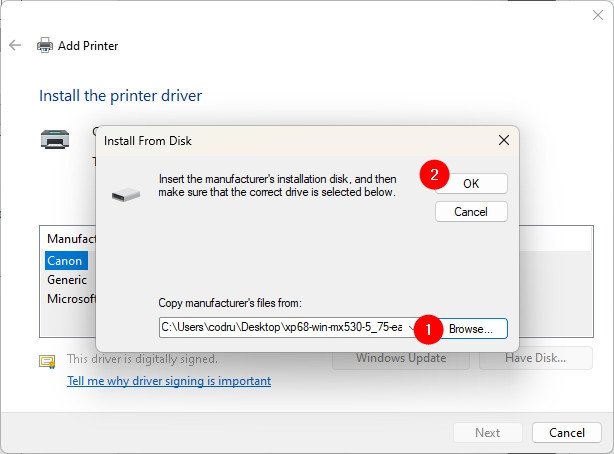Click the Windows Update button

click(x=401, y=358)
